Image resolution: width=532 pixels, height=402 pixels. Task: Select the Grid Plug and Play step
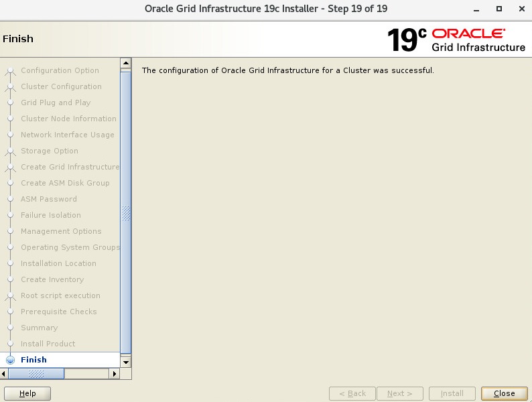coord(56,103)
